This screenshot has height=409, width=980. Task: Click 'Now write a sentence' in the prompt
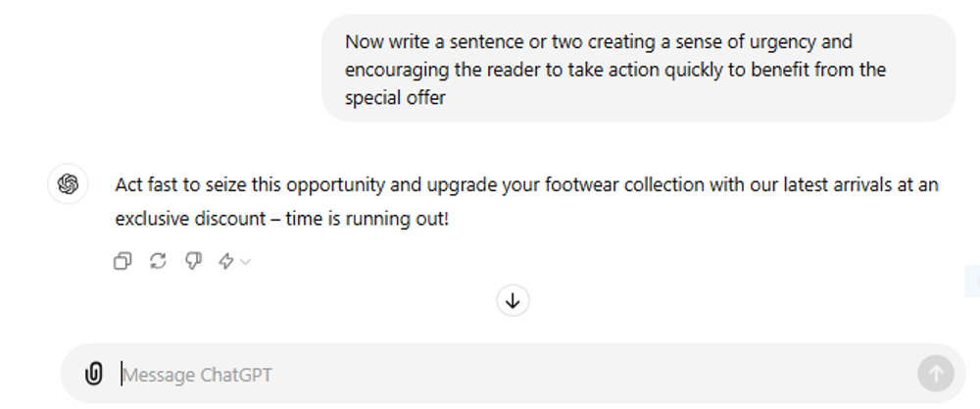pyautogui.click(x=425, y=42)
